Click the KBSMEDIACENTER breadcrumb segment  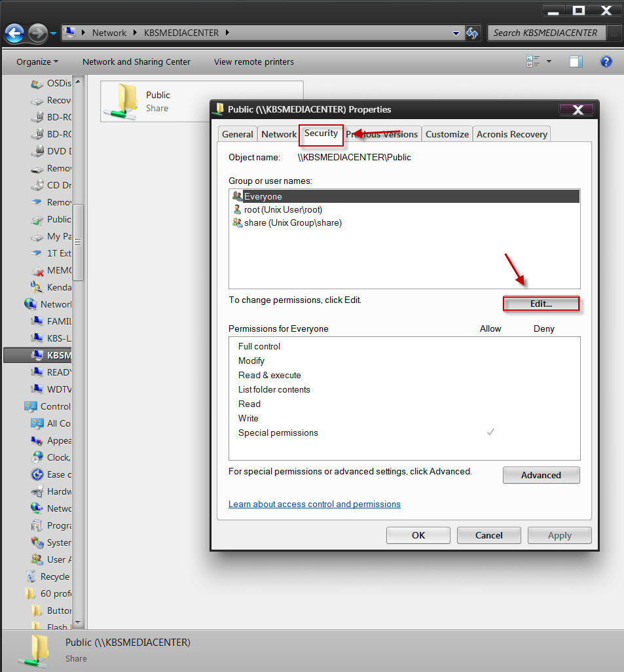tap(181, 33)
